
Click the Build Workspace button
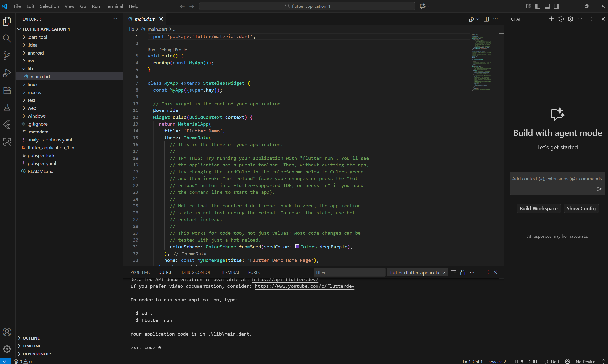(538, 209)
